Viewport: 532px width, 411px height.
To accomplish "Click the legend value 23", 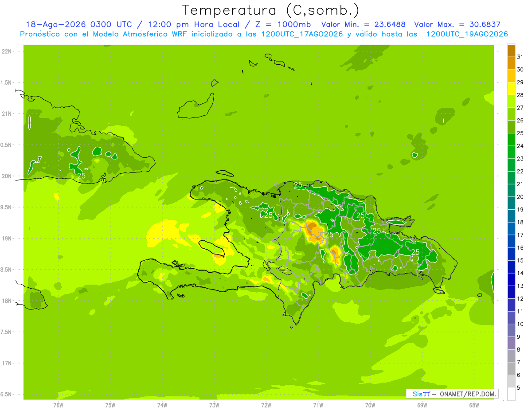I will 520,159.
